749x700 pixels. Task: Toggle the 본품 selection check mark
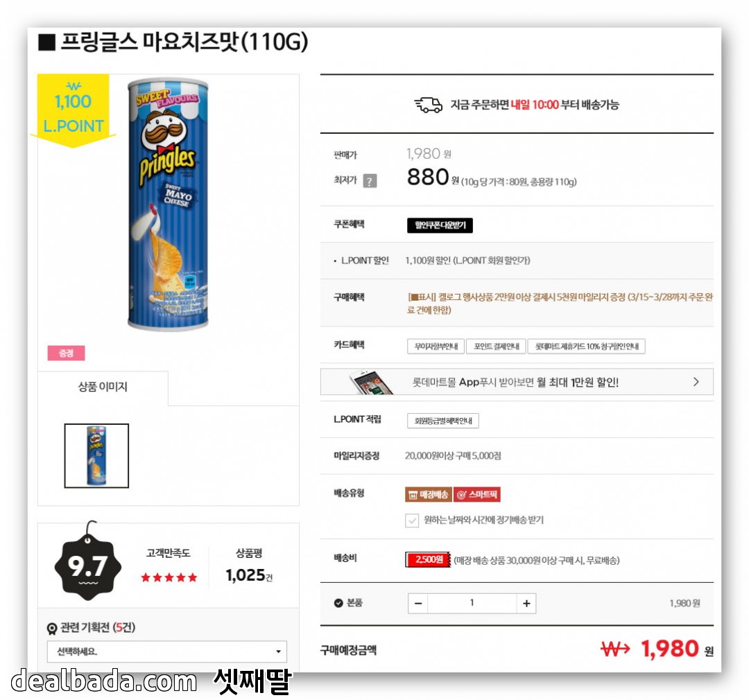click(338, 603)
